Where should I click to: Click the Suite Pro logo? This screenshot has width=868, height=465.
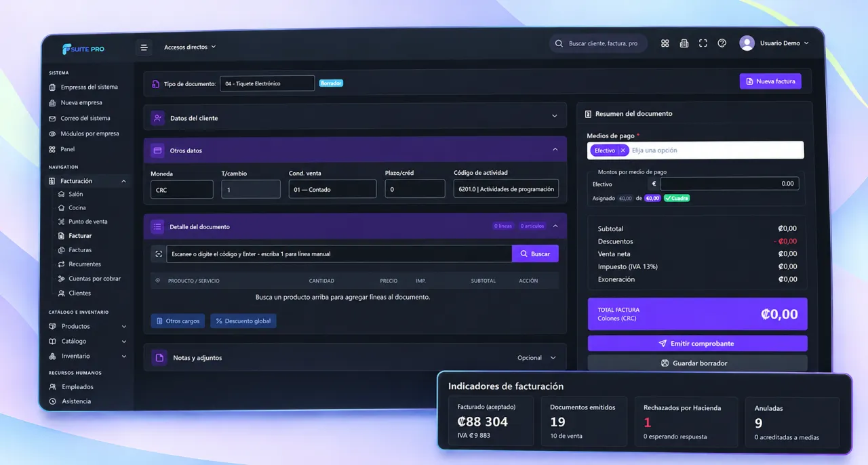point(83,49)
